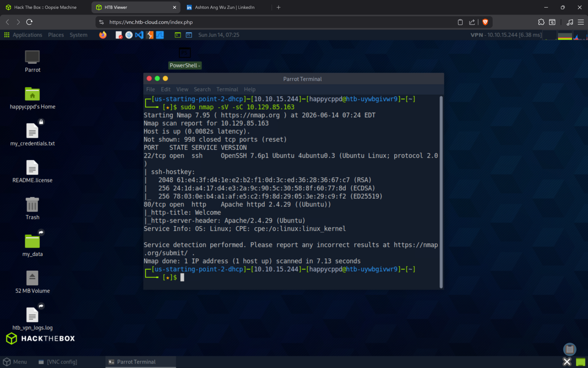Viewport: 588px width, 368px height.
Task: Click the terminal vertical scrollbar
Action: click(441, 192)
